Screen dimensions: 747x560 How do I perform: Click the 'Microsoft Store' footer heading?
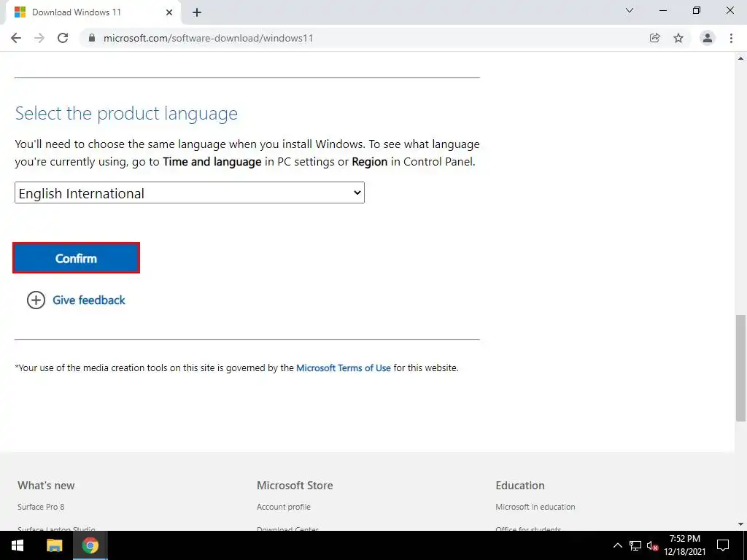pos(295,485)
